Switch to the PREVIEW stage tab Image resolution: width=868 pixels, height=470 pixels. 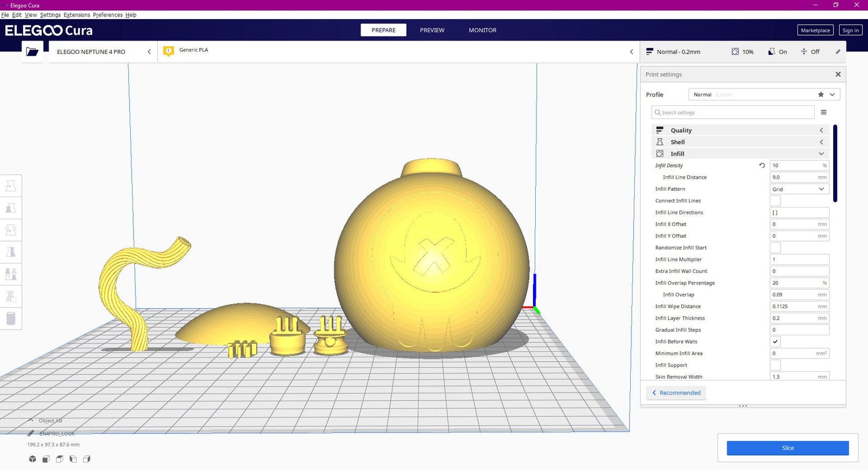point(432,30)
